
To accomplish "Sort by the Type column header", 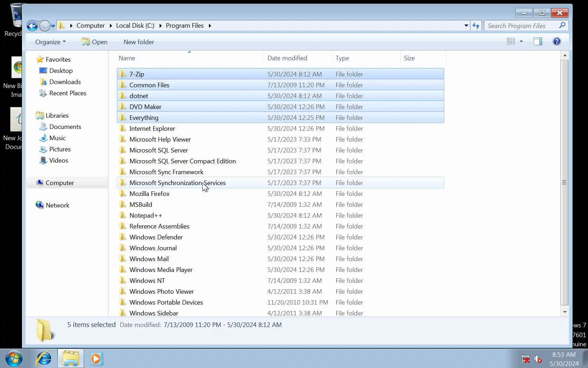I will coord(366,58).
